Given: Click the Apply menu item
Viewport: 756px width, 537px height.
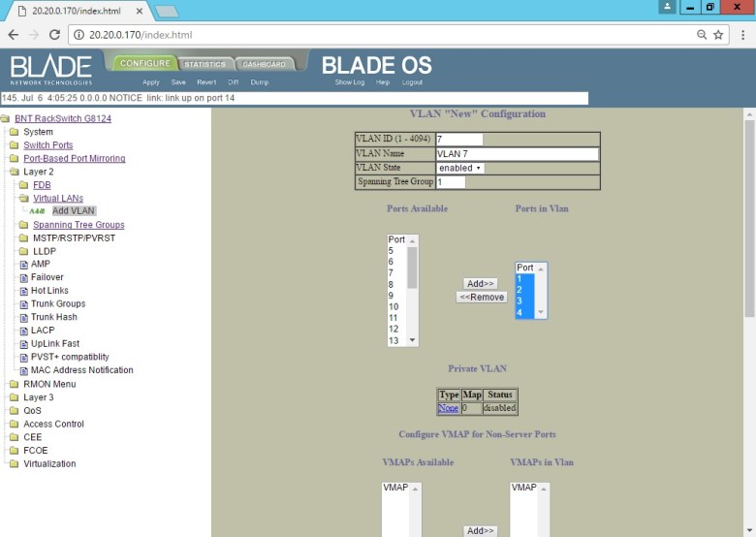Looking at the screenshot, I should tap(151, 82).
